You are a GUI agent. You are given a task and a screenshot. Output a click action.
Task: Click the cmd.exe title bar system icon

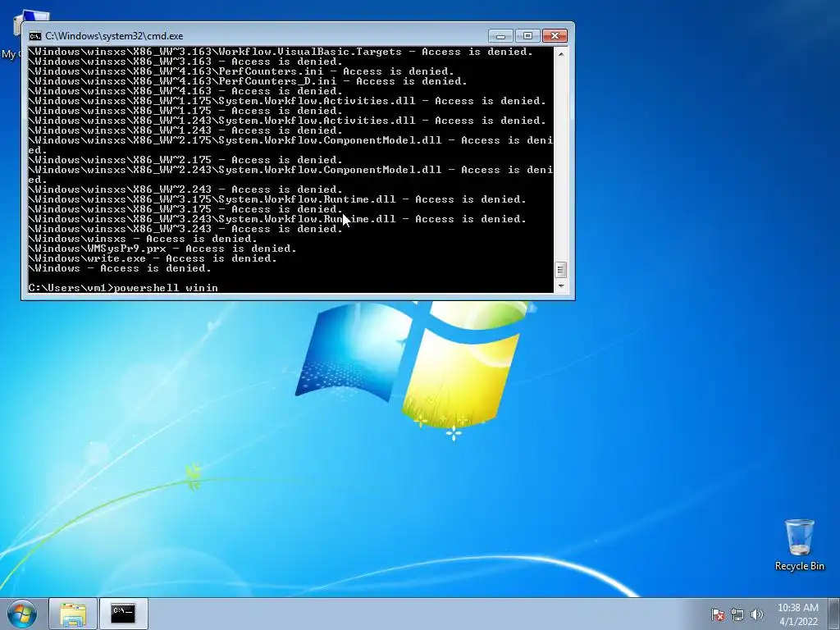pyautogui.click(x=34, y=36)
